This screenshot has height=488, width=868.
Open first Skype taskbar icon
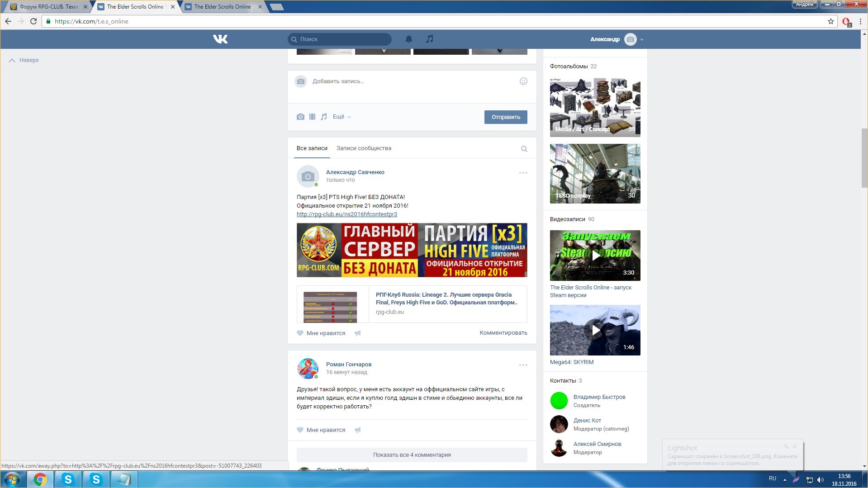pyautogui.click(x=68, y=479)
